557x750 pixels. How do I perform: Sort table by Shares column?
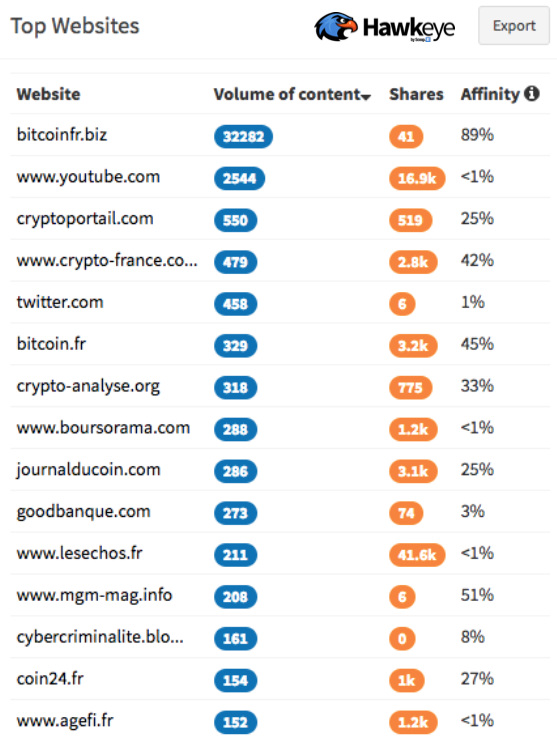[x=416, y=94]
